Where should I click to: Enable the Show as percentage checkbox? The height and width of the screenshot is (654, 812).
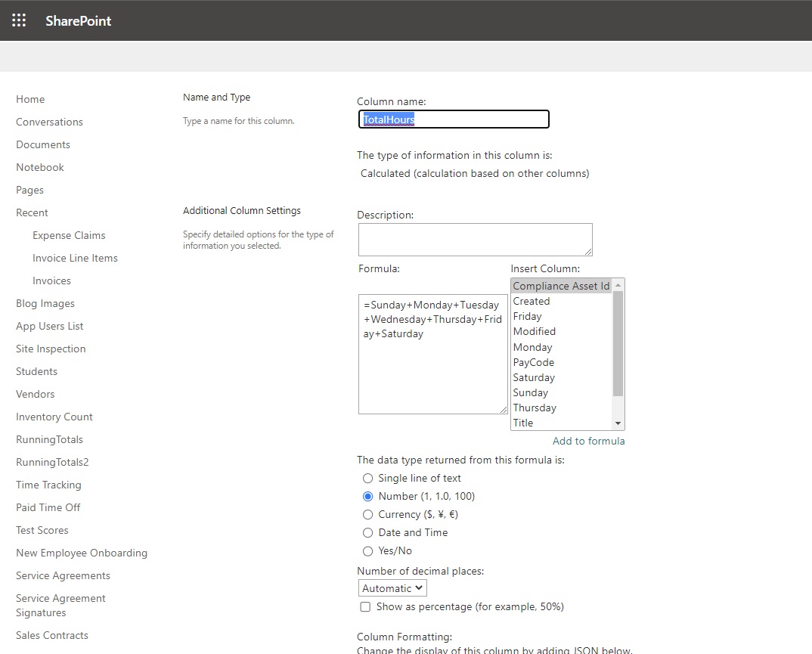pyautogui.click(x=366, y=606)
